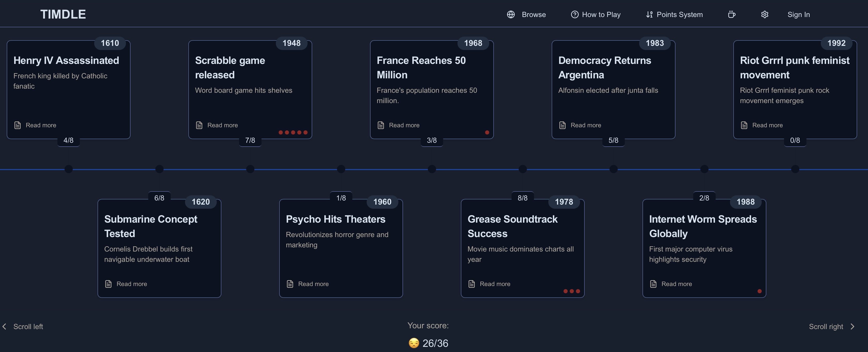This screenshot has height=352, width=868.
Task: Click document icon on Riot Grrrl card
Action: point(744,125)
